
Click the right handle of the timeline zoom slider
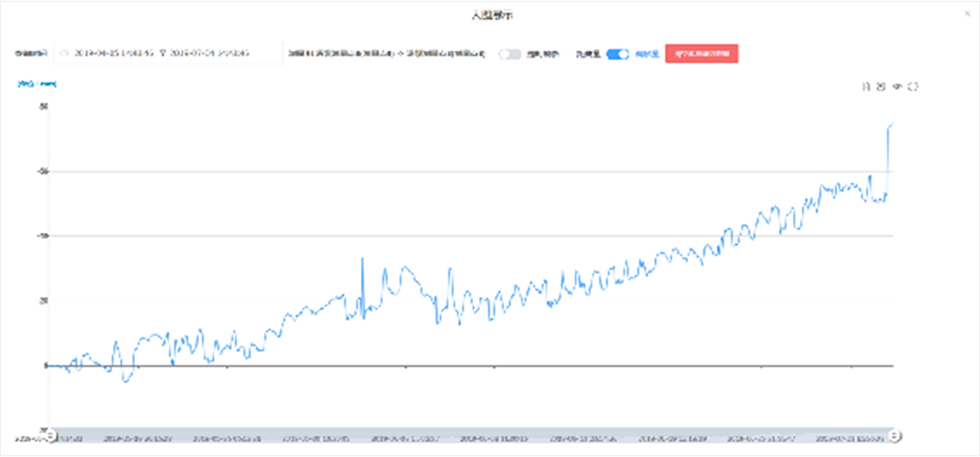click(895, 434)
